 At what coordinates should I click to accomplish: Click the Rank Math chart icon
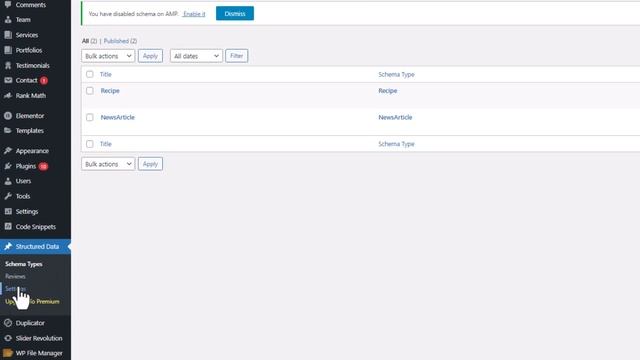click(8, 96)
